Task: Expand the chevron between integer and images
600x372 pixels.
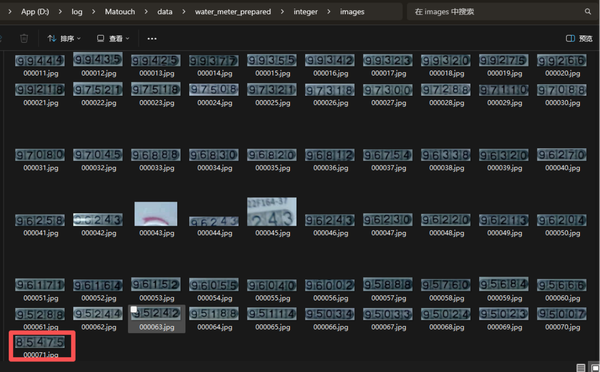Action: 329,12
